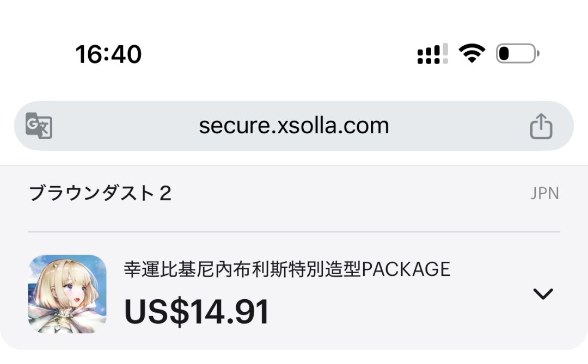Tap the grayed-out fourth signal bar
The height and width of the screenshot is (364, 588).
click(x=445, y=54)
